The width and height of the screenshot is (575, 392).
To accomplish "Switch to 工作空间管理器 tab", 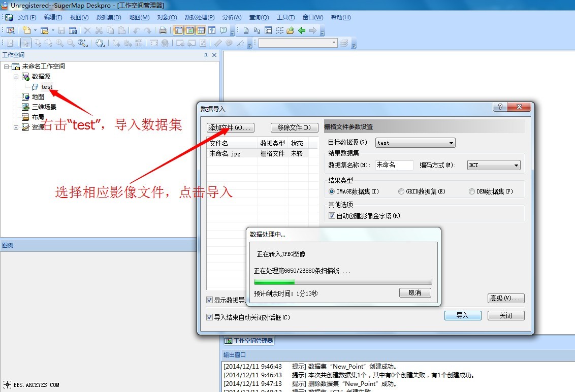I will click(249, 341).
